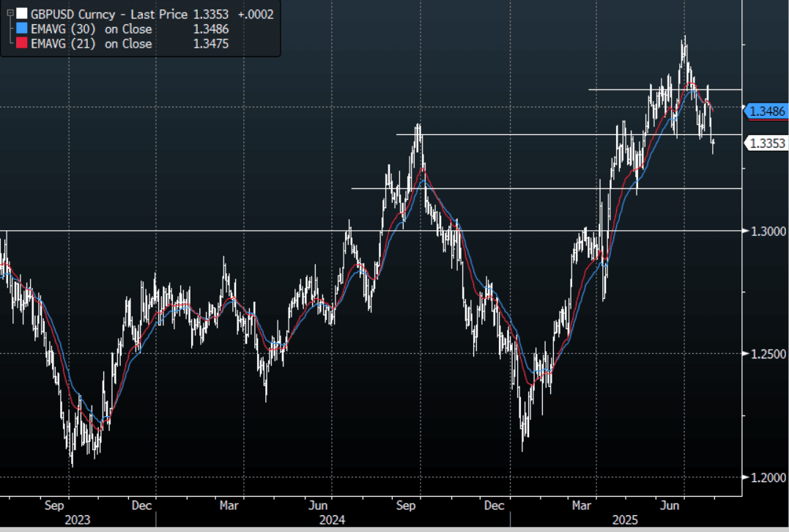This screenshot has width=789, height=532.
Task: Click the white 1.3353 last price tag
Action: click(766, 144)
